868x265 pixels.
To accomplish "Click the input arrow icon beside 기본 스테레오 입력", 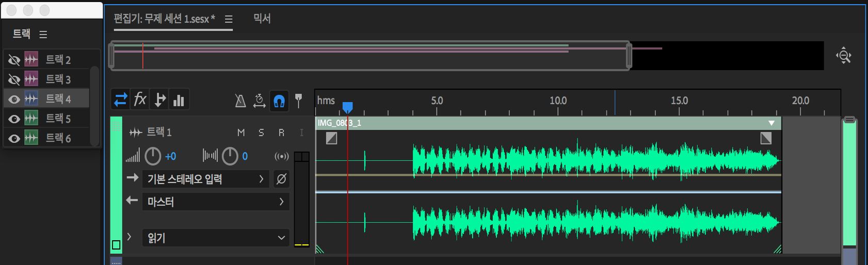I will [133, 177].
